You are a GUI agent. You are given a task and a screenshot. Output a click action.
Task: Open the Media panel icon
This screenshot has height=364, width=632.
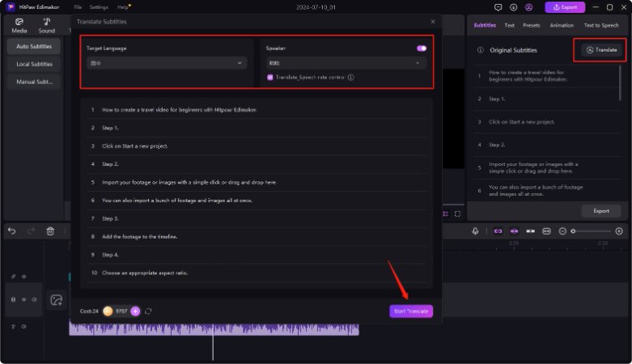coord(19,25)
